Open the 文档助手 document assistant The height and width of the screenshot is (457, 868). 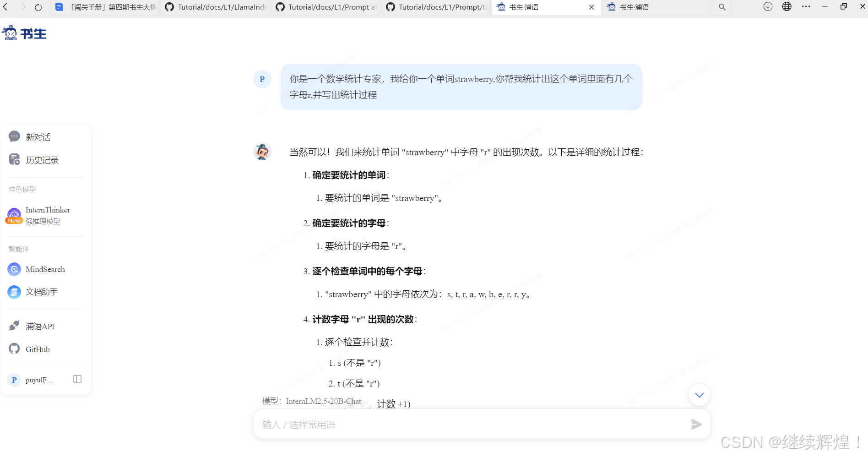42,292
